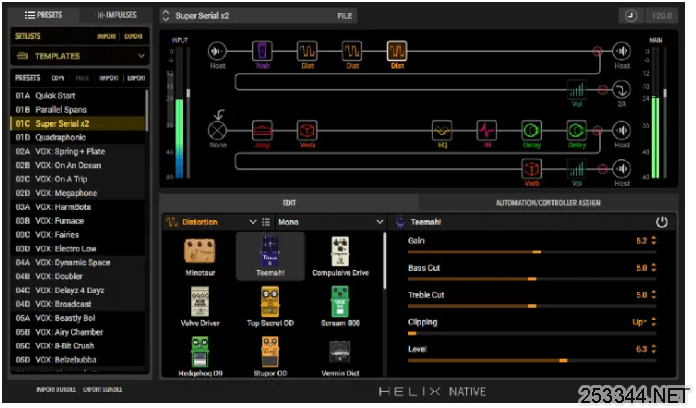Choose the Stupor OD pedal
Viewport: 696px width, 408px height.
click(x=270, y=357)
